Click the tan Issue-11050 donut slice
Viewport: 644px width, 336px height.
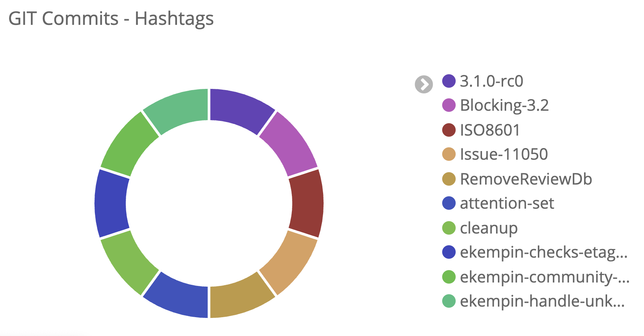(289, 263)
